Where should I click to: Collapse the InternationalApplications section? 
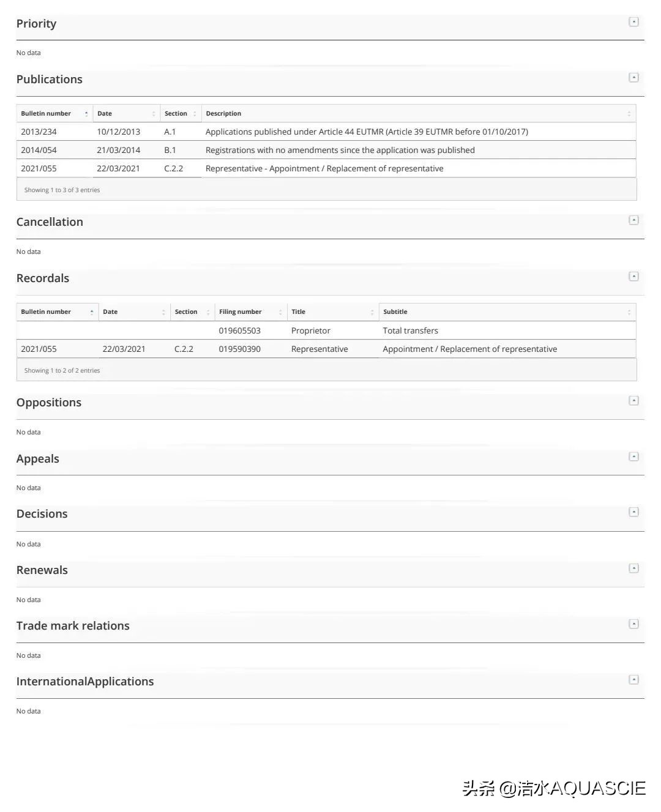[x=633, y=680]
